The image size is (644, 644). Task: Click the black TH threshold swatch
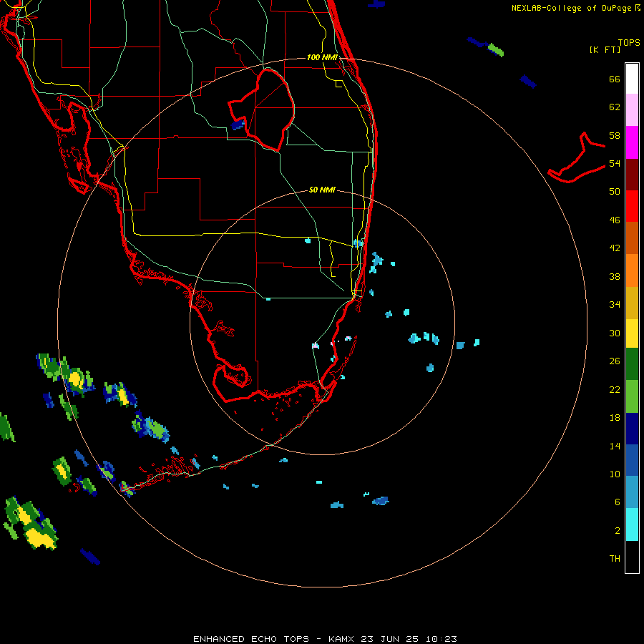tap(632, 557)
